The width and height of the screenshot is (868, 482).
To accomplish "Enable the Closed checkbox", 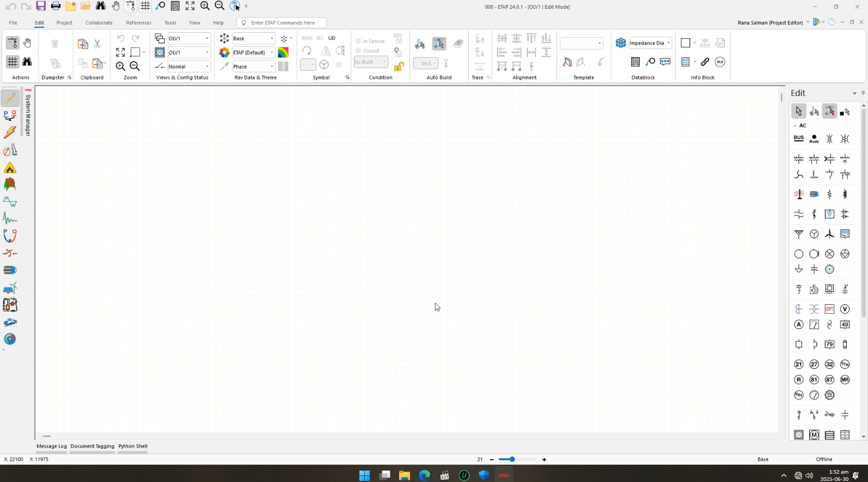I will coord(368,51).
